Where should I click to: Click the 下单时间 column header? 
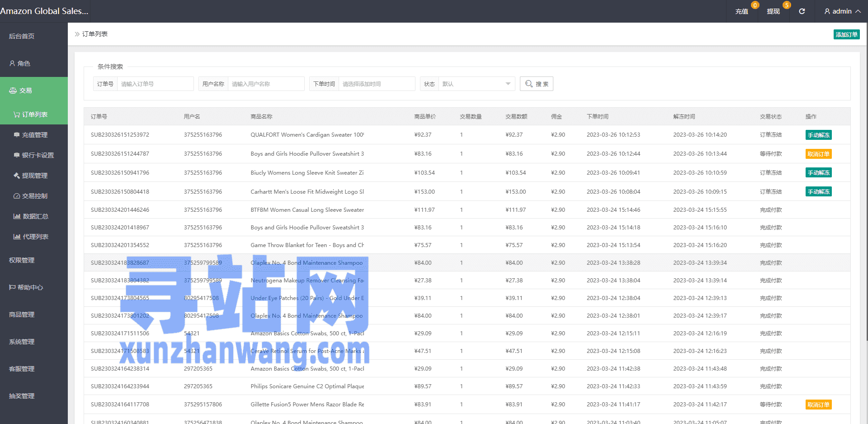[x=598, y=117]
